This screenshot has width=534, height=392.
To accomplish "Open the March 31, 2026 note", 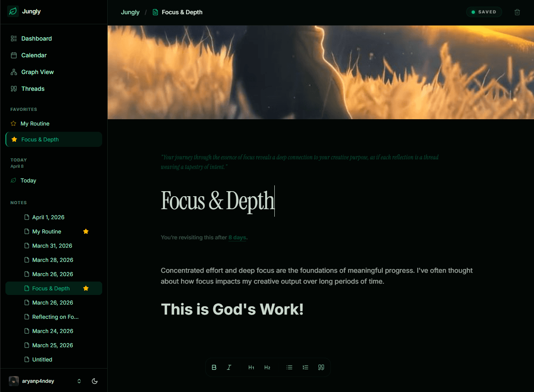I will (x=52, y=246).
